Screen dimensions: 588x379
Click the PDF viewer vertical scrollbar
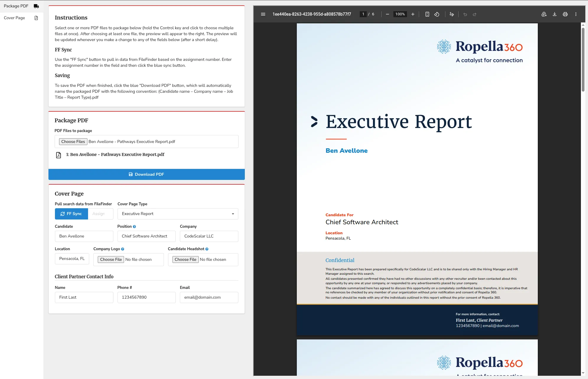click(x=583, y=59)
